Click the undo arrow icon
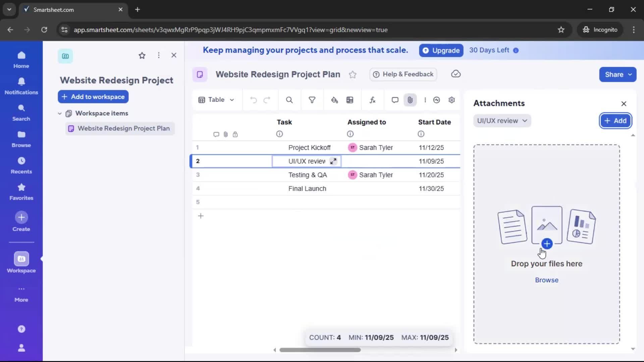 (253, 100)
